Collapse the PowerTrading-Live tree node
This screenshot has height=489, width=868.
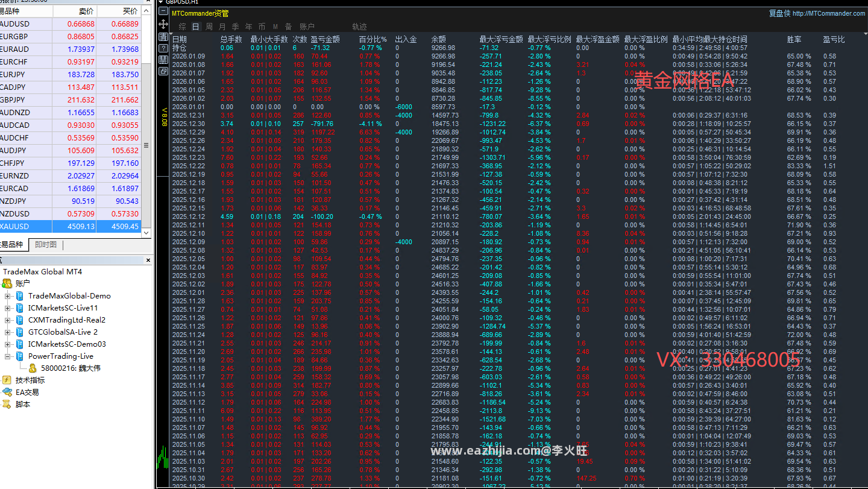[x=8, y=356]
